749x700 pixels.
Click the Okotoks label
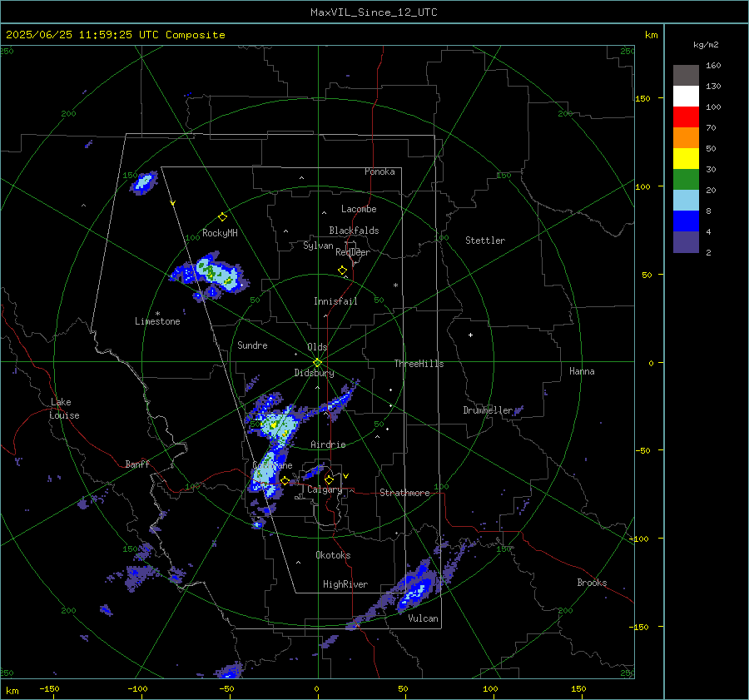(x=333, y=555)
